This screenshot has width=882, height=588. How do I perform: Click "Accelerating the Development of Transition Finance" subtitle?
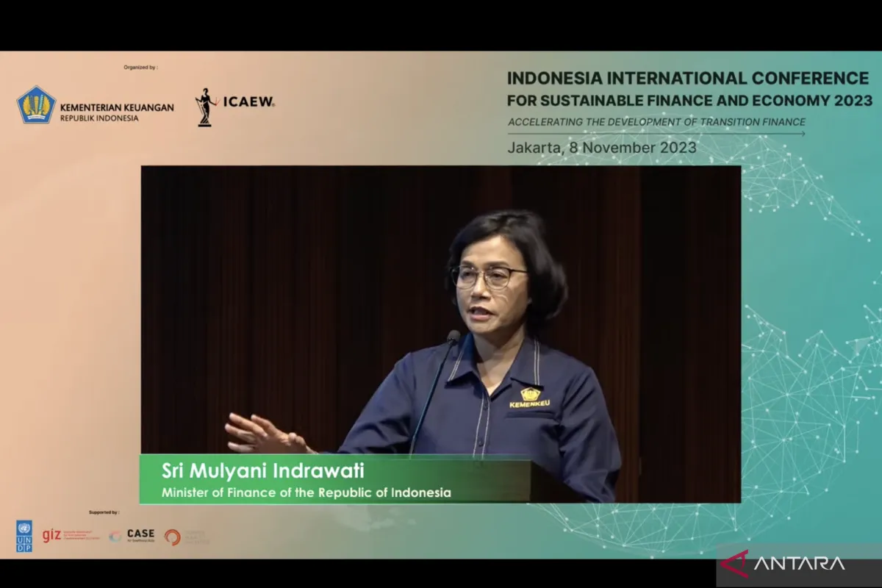click(656, 122)
